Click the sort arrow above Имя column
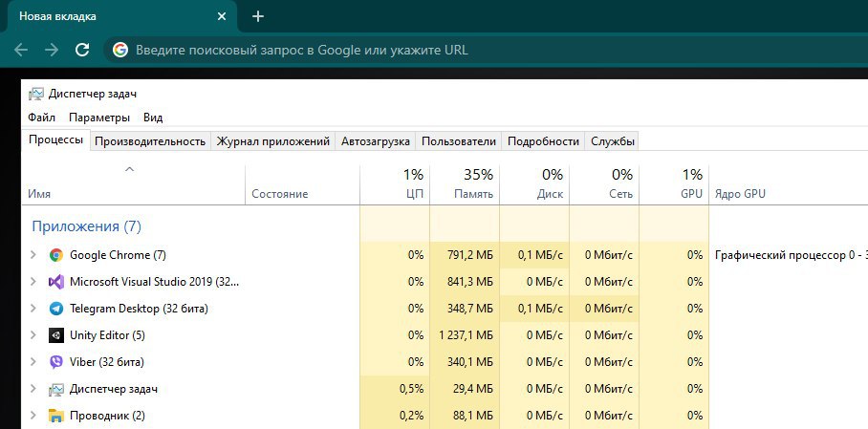Image resolution: width=868 pixels, height=429 pixels. tap(130, 169)
